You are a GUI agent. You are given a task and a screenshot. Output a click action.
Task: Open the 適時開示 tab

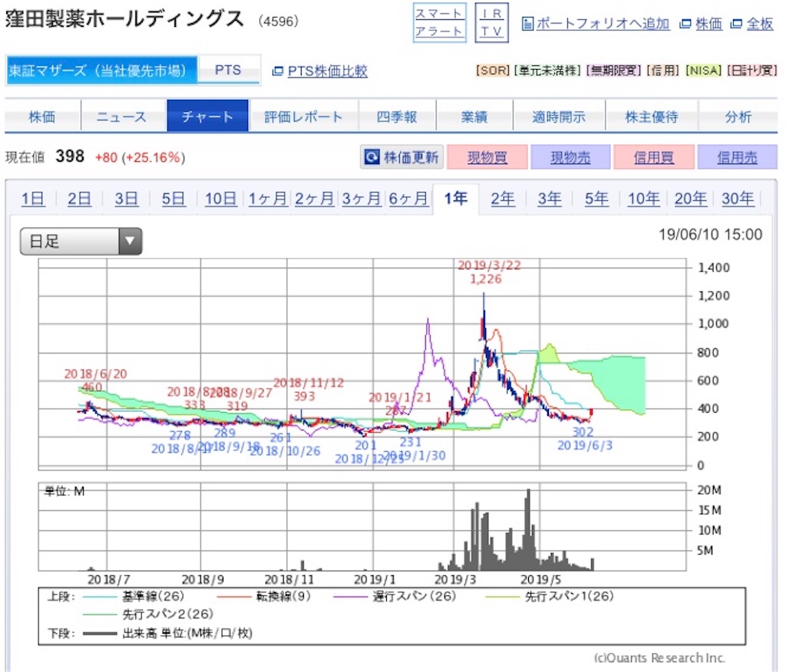point(559,117)
